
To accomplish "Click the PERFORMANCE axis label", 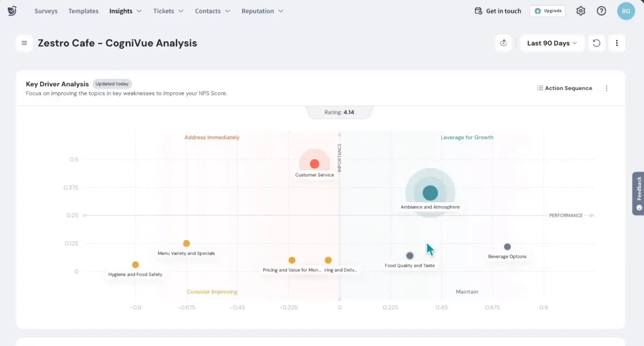I will point(566,216).
